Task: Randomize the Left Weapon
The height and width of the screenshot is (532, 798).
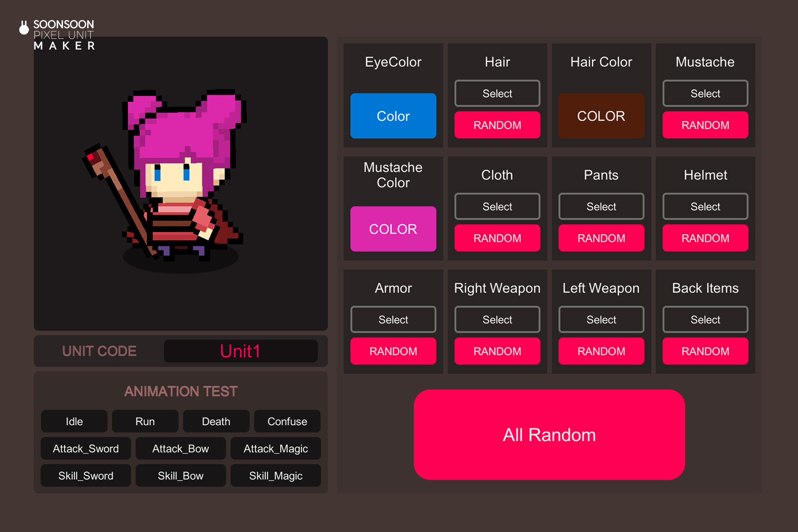Action: pyautogui.click(x=601, y=351)
